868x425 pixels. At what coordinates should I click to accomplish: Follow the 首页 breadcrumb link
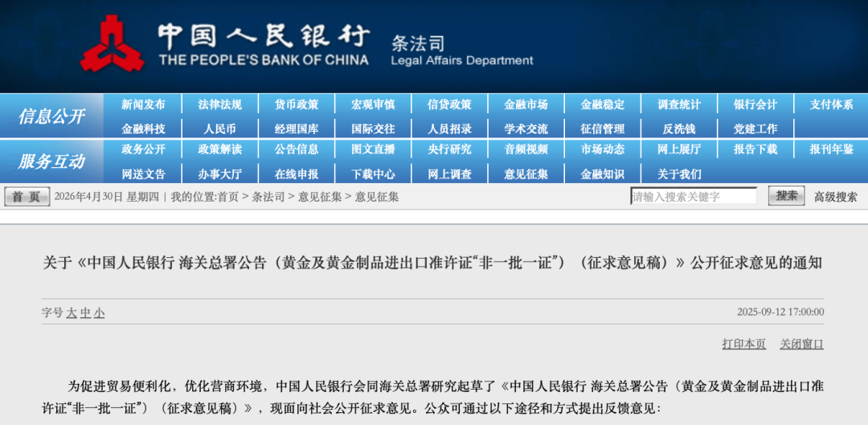228,197
